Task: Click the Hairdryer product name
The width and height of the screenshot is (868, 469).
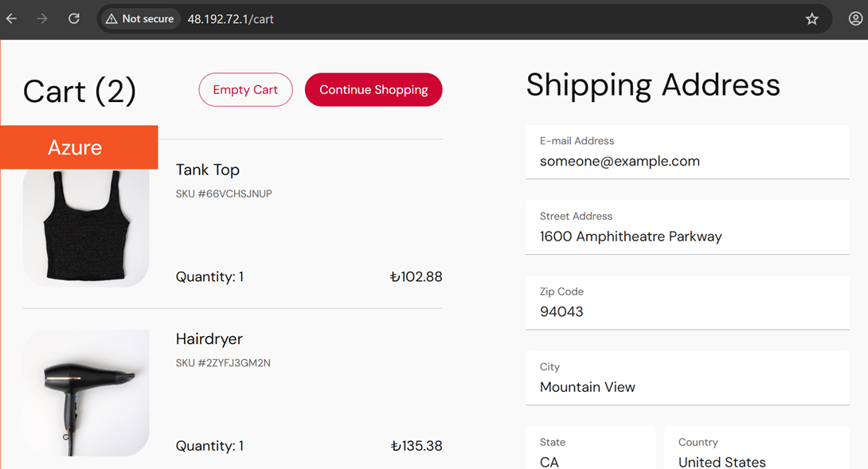Action: [x=209, y=339]
